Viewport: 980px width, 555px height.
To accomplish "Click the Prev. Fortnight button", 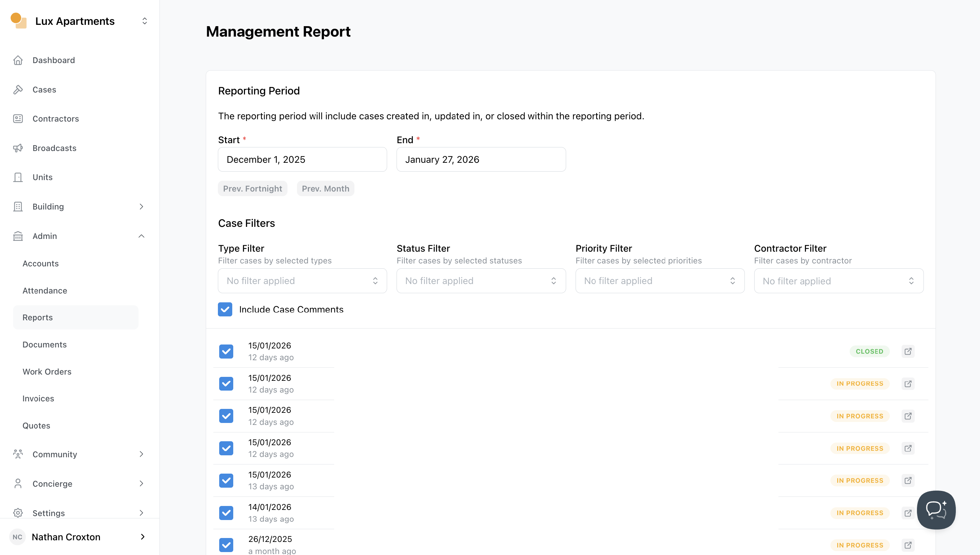I will click(252, 189).
